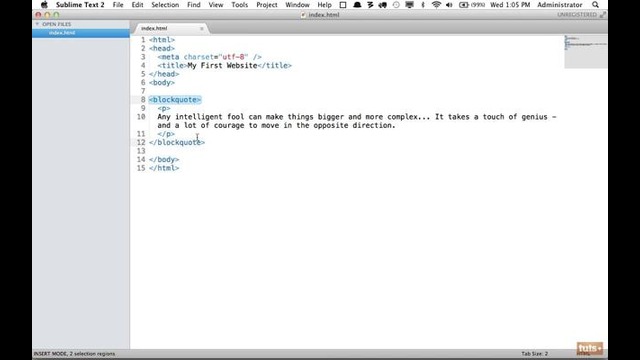Click the opening body tag on line 6
This screenshot has height=360, width=640.
tap(162, 82)
